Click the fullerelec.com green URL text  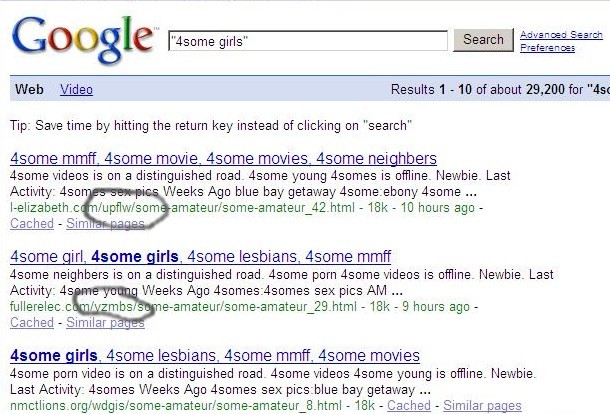[x=183, y=307]
